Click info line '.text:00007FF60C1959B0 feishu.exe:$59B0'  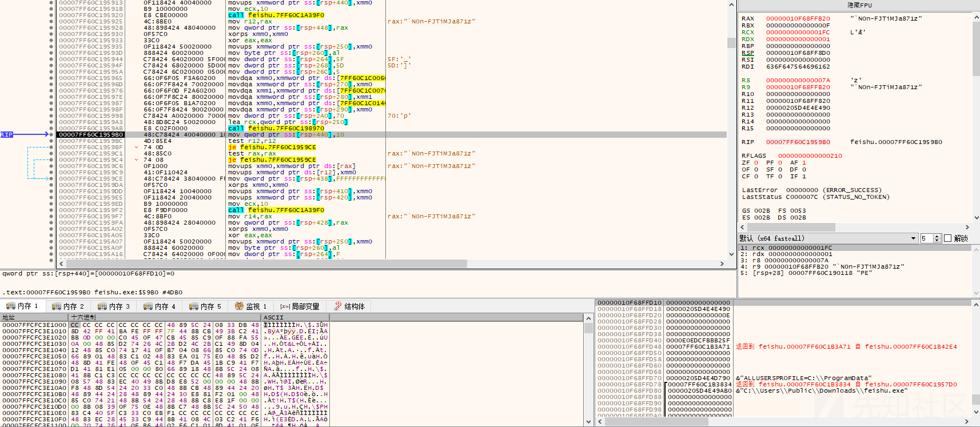tap(92, 293)
